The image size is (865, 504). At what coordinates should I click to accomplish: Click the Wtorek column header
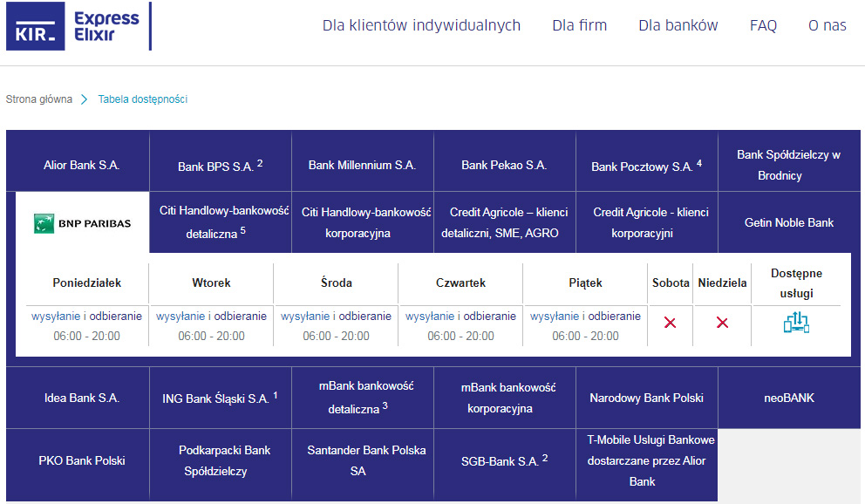click(211, 283)
